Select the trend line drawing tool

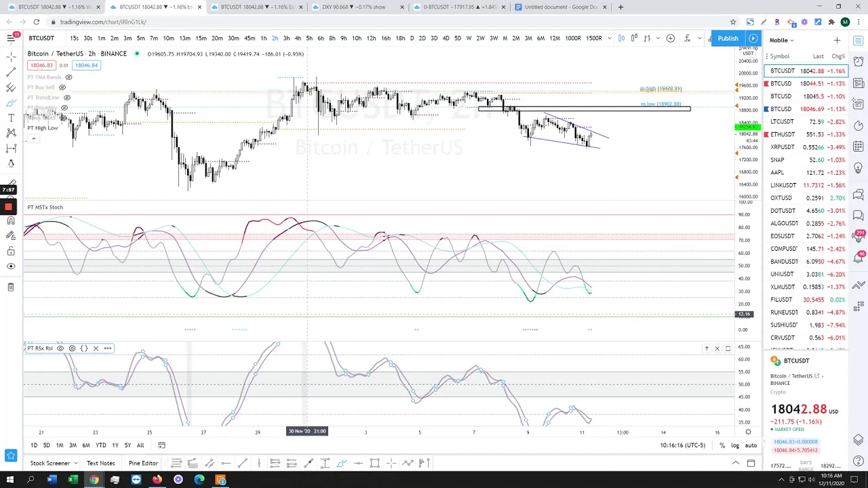11,73
